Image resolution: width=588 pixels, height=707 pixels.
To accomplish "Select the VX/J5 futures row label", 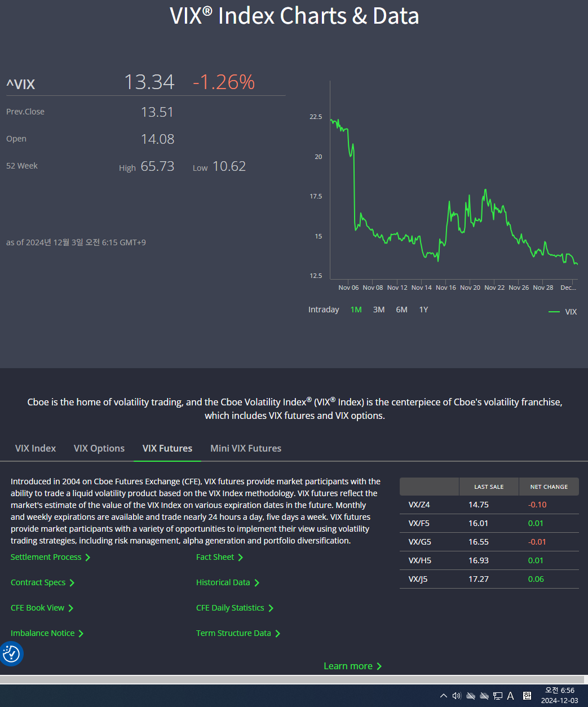I will [x=418, y=579].
